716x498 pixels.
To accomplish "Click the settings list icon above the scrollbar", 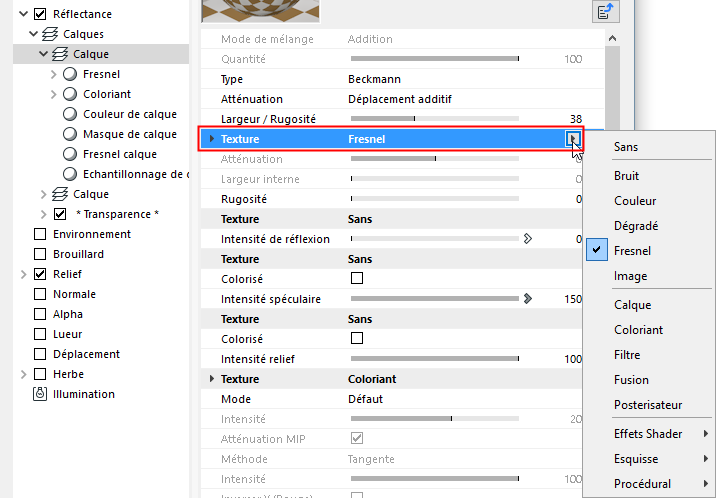I will (x=605, y=11).
